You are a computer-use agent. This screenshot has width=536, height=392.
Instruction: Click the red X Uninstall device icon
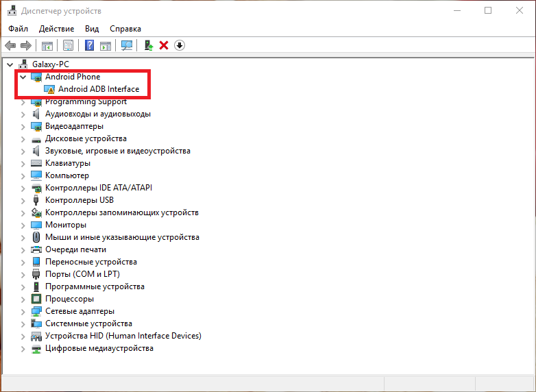click(x=164, y=45)
